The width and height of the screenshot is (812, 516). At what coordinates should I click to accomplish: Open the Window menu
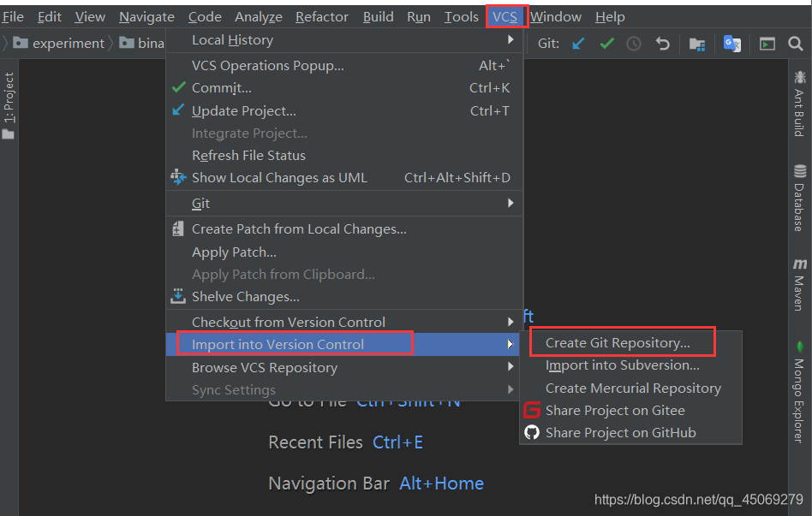pyautogui.click(x=556, y=17)
